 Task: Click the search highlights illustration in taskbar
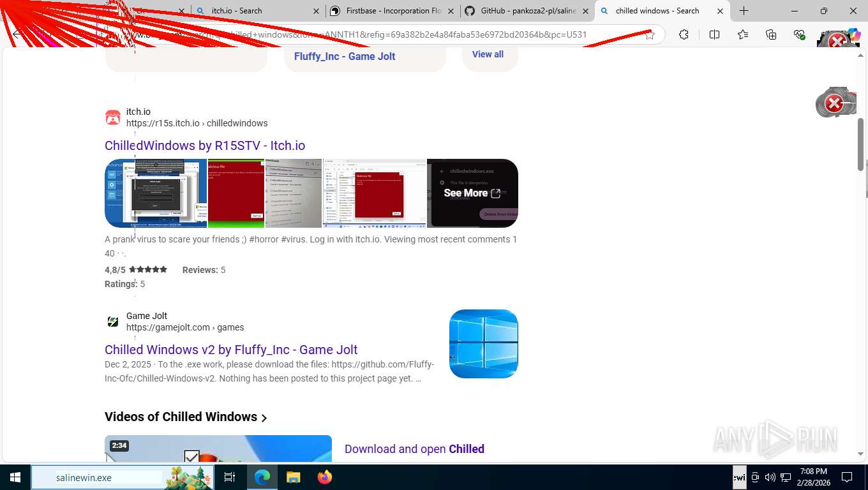[x=188, y=477]
